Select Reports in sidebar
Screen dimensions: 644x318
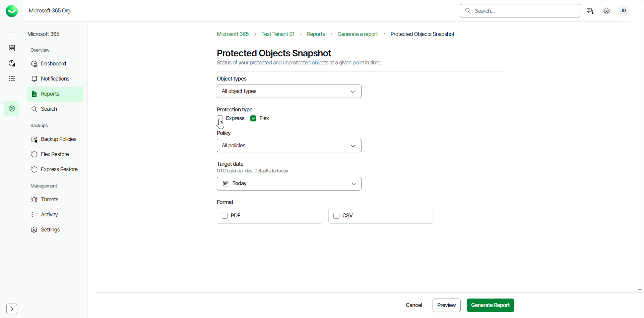[x=55, y=94]
